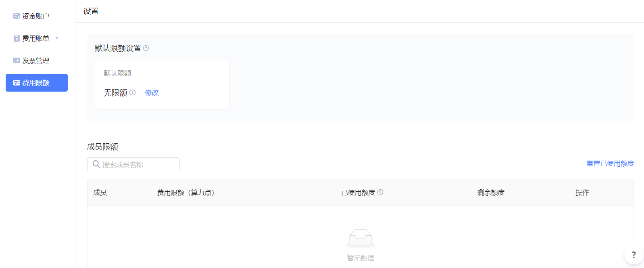The width and height of the screenshot is (644, 268).
Task: Click the 重置已使用额度 link
Action: (610, 163)
